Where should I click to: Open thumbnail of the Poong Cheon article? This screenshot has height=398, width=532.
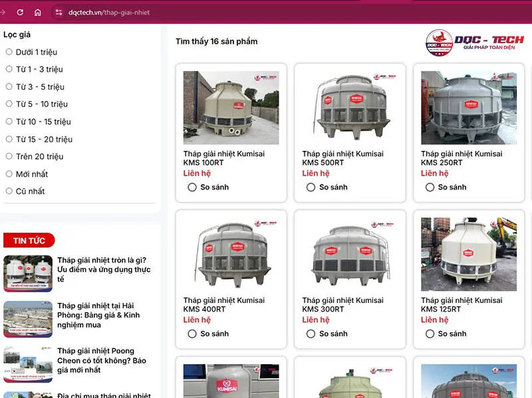(x=28, y=364)
